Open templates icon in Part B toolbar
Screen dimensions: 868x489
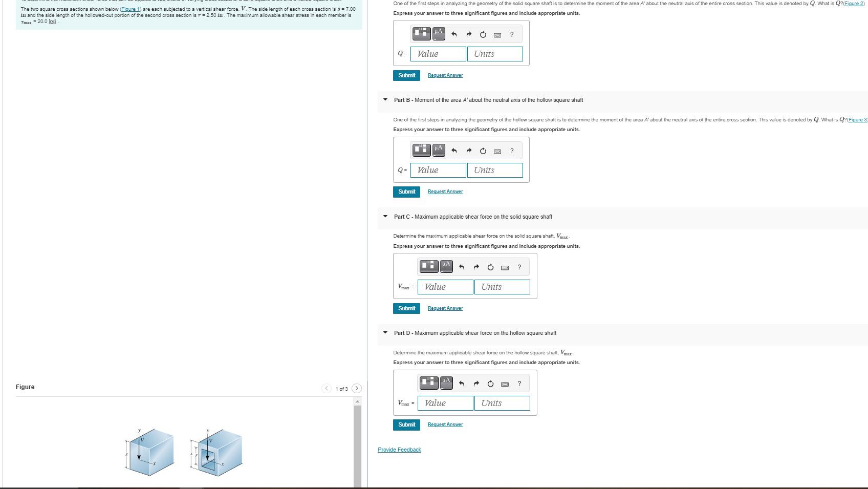(x=422, y=150)
